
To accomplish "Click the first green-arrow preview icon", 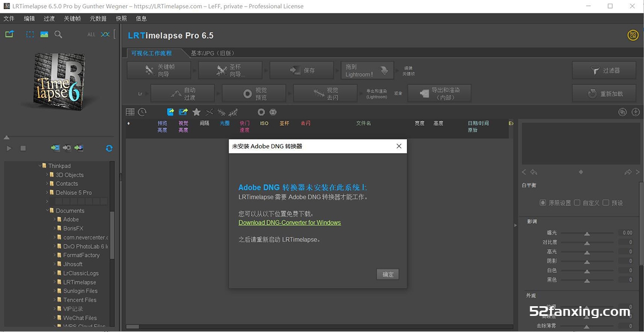I will click(55, 148).
